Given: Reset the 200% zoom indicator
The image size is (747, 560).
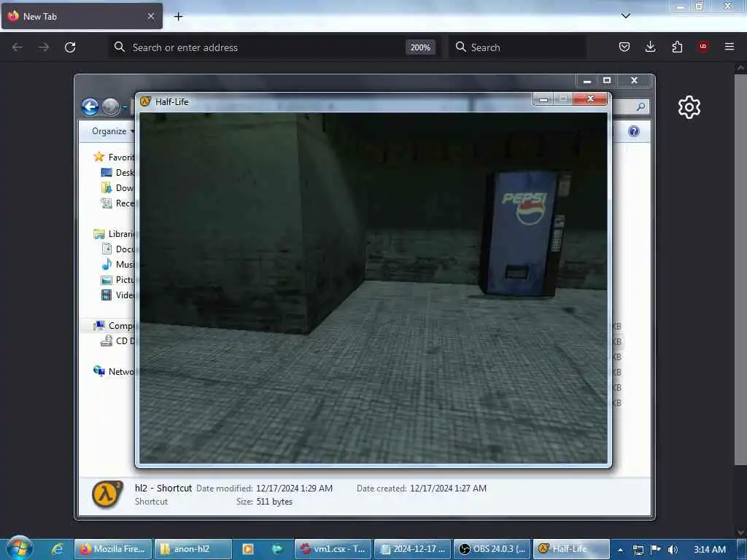Looking at the screenshot, I should click(420, 47).
